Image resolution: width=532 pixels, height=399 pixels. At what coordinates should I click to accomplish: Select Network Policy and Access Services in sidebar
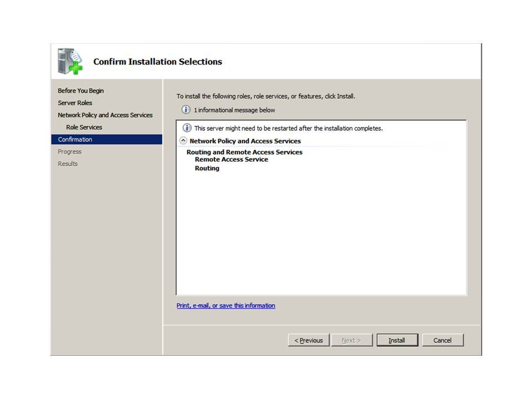click(x=105, y=115)
